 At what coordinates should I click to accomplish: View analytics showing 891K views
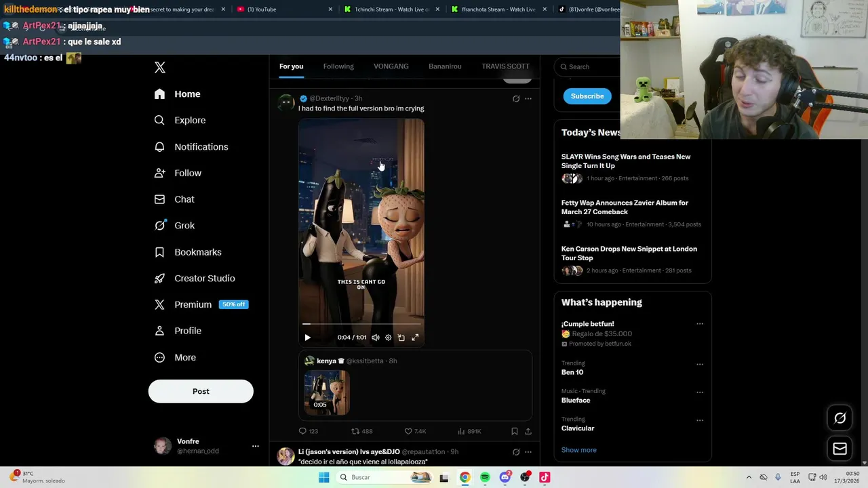click(x=469, y=431)
